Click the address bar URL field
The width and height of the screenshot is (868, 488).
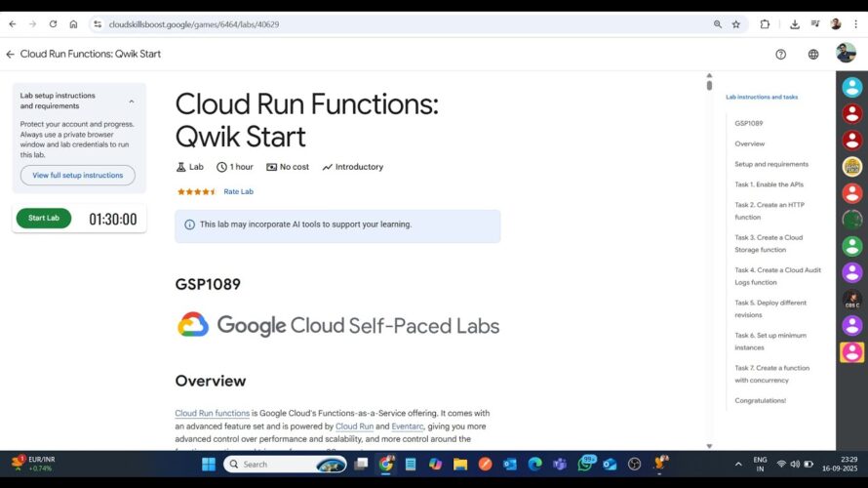click(x=390, y=24)
